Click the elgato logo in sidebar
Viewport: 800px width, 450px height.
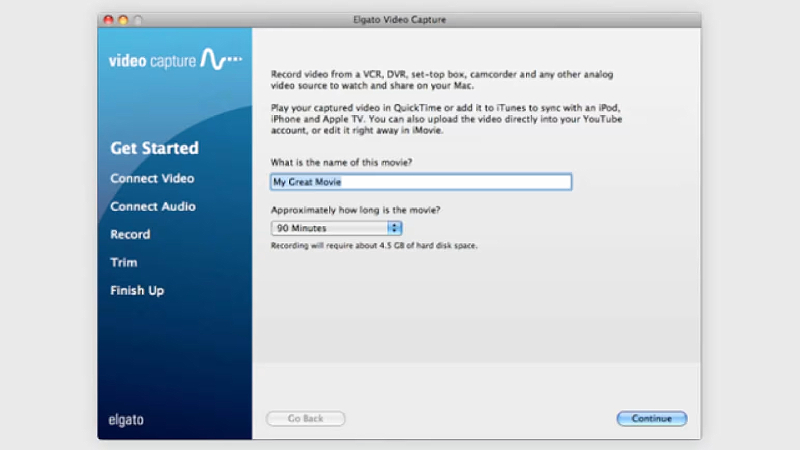126,420
